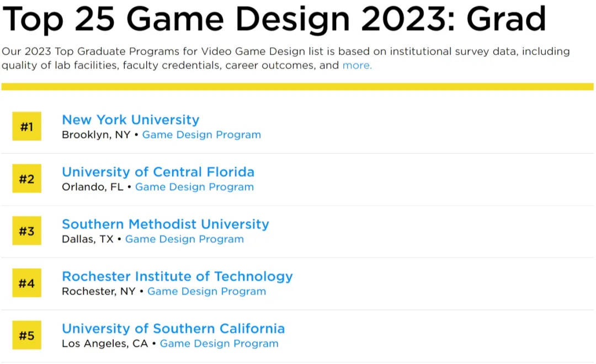The width and height of the screenshot is (596, 364).
Task: Click Game Design Program link near Rochester, NY
Action: (206, 291)
